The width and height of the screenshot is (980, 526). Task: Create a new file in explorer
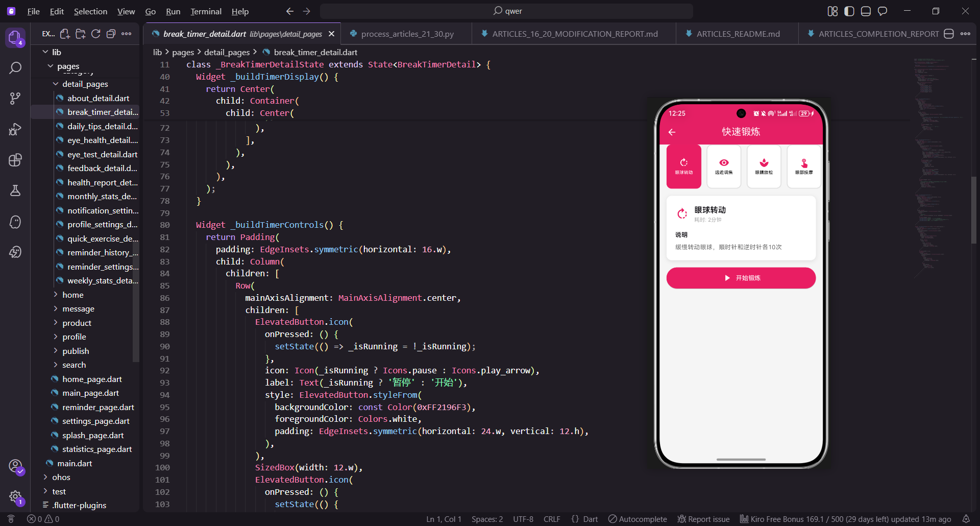(x=65, y=34)
